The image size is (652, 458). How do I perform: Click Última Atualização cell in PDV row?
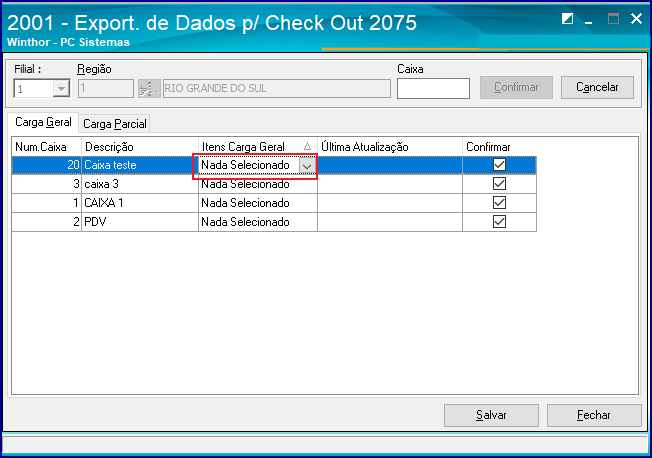pyautogui.click(x=390, y=222)
